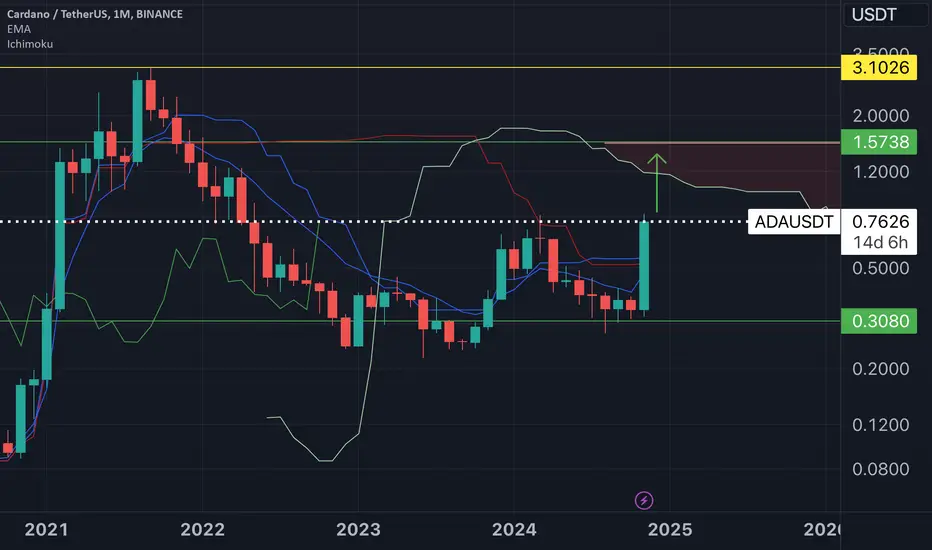Click the EMA indicator label
This screenshot has height=550, width=932.
point(18,29)
